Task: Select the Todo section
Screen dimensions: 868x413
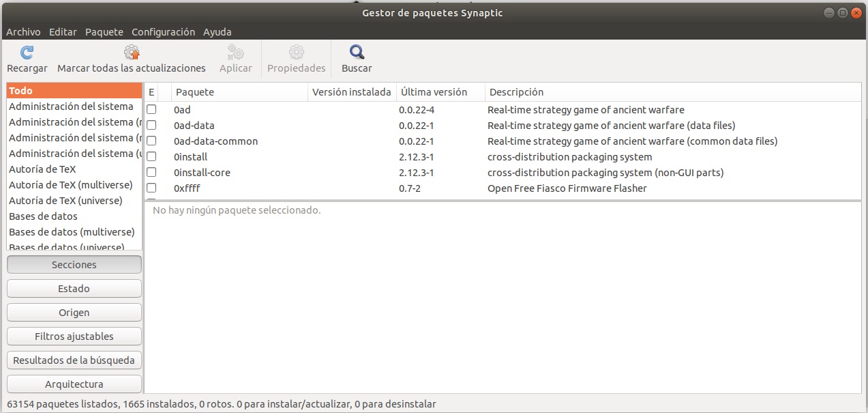Action: (74, 91)
